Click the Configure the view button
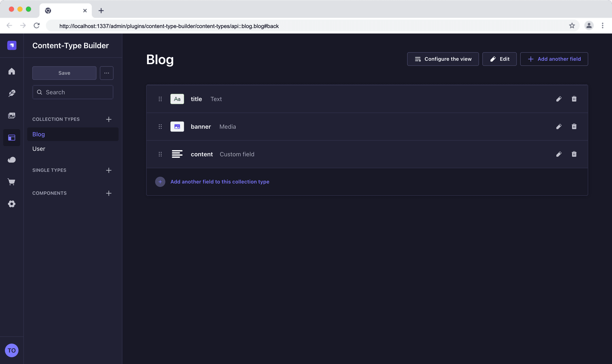Image resolution: width=612 pixels, height=364 pixels. coord(443,59)
